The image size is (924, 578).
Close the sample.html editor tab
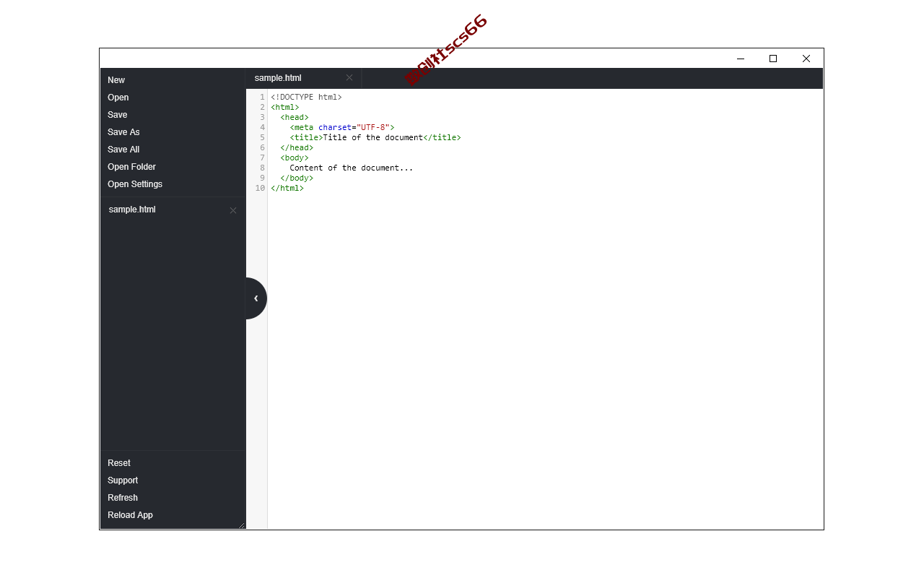coord(349,78)
